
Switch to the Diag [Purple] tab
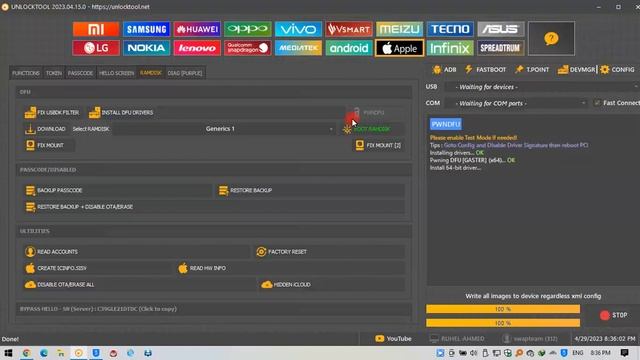185,73
